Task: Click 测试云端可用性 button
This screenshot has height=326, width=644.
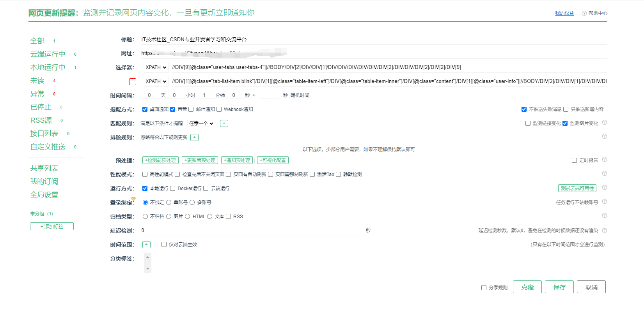Action: pyautogui.click(x=577, y=189)
